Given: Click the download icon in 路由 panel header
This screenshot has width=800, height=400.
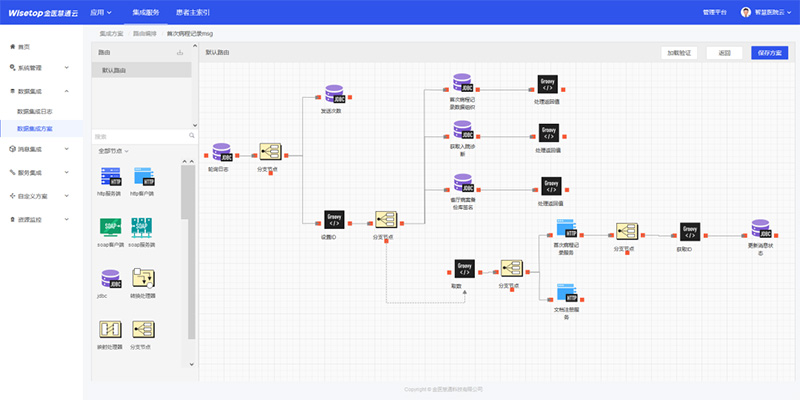Looking at the screenshot, I should click(x=180, y=52).
